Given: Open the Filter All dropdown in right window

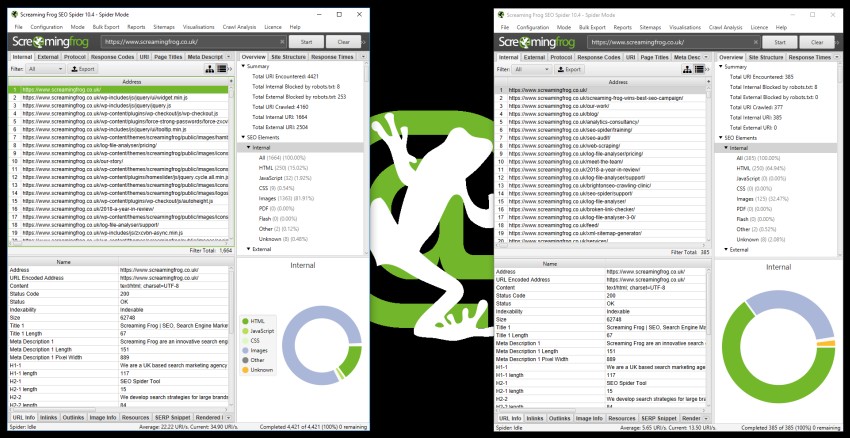Looking at the screenshot, I should point(532,69).
